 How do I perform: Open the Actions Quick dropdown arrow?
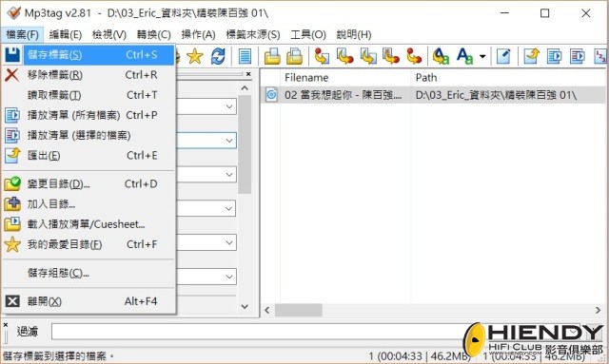click(x=482, y=57)
